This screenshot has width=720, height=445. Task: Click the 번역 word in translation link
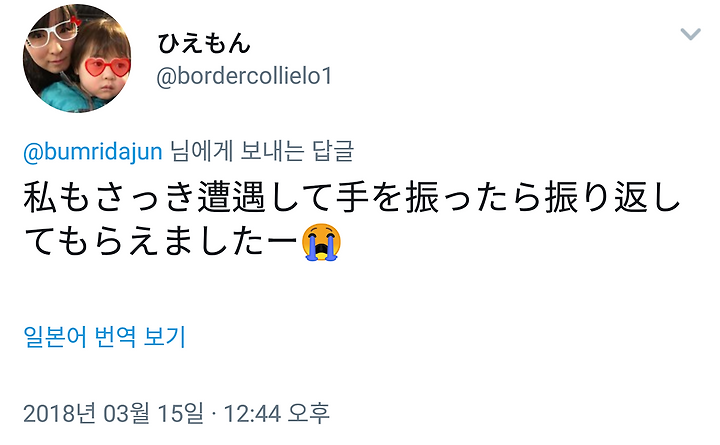click(x=115, y=337)
